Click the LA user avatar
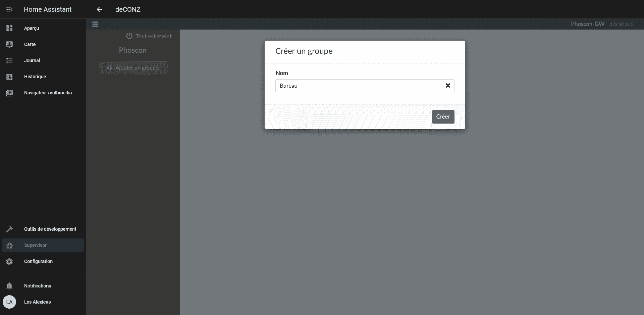 coord(9,302)
